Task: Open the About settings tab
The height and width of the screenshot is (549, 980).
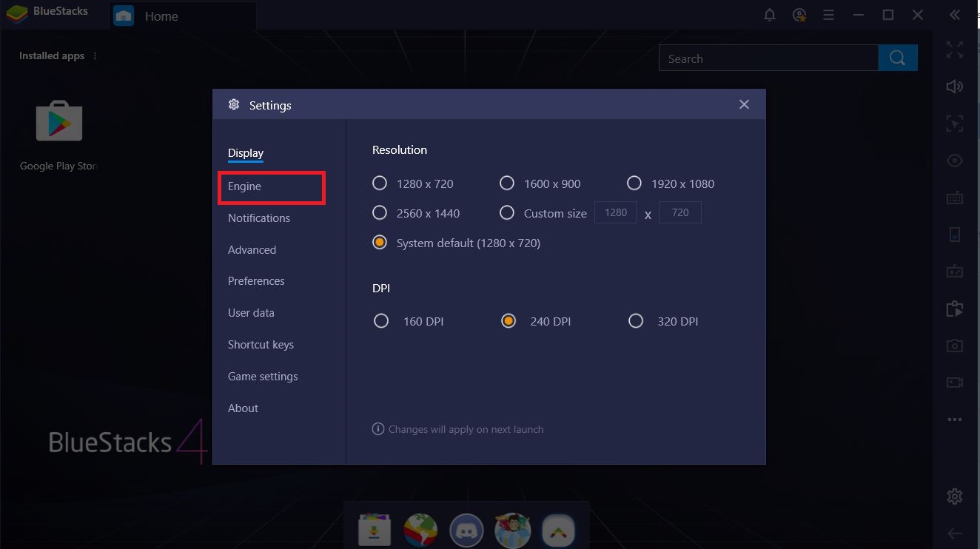Action: click(243, 408)
